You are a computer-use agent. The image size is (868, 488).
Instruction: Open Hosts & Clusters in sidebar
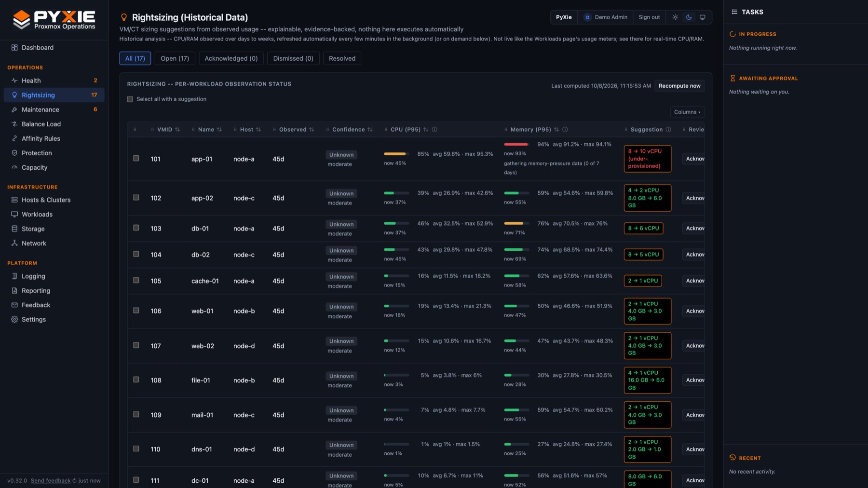(x=54, y=200)
